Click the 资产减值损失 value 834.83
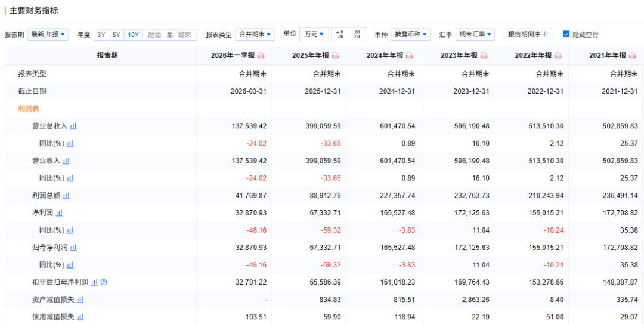The image size is (644, 324). [330, 300]
